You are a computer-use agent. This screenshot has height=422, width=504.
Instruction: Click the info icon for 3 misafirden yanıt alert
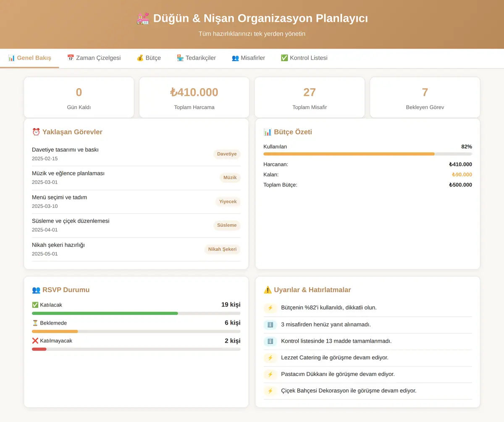point(270,325)
